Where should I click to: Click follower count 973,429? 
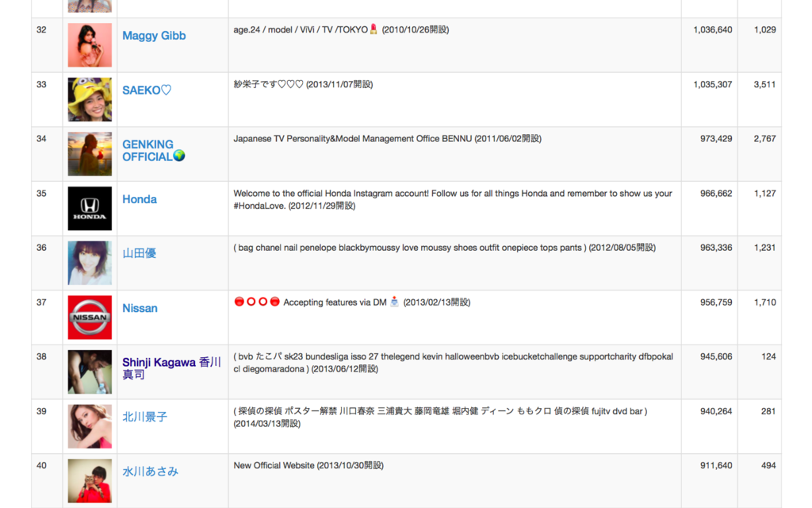716,139
